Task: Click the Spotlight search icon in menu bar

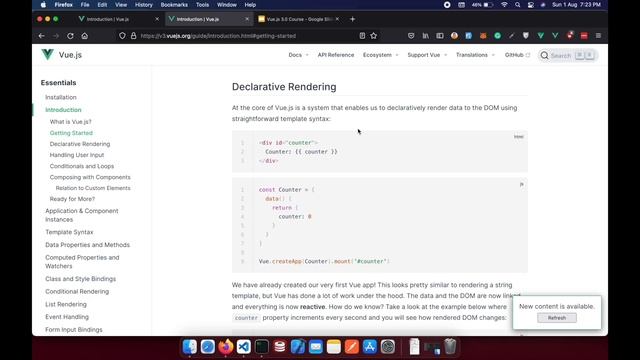Action: click(518, 5)
